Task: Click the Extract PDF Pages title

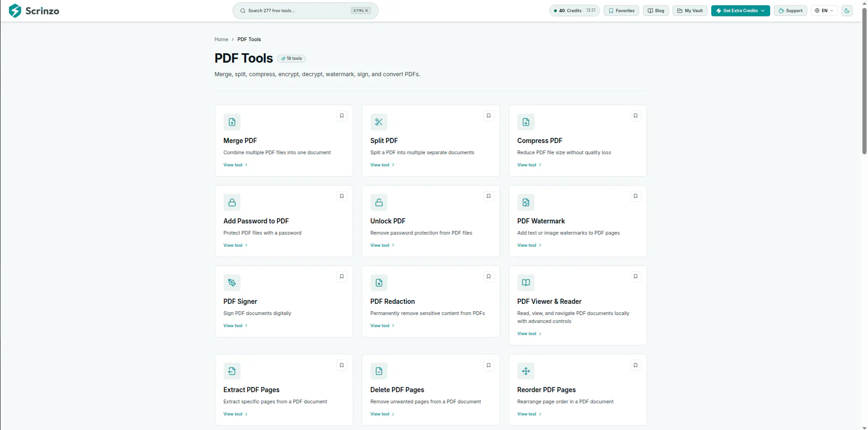Action: pos(251,390)
